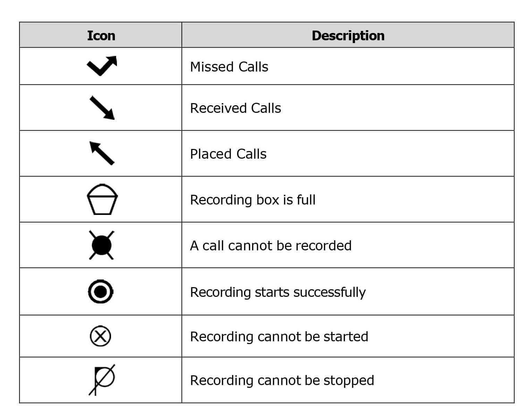Click the recording box full icon
The width and height of the screenshot is (532, 417).
(102, 199)
